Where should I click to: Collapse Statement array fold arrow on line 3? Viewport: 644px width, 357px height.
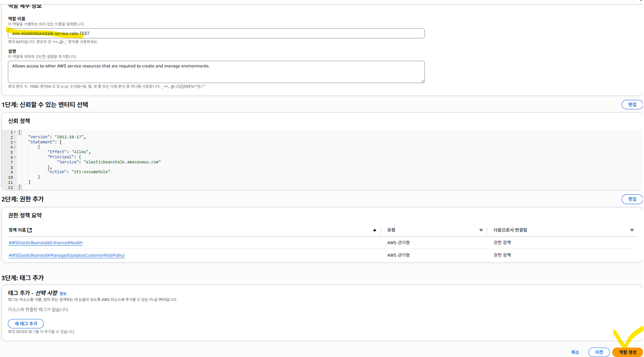click(x=15, y=142)
